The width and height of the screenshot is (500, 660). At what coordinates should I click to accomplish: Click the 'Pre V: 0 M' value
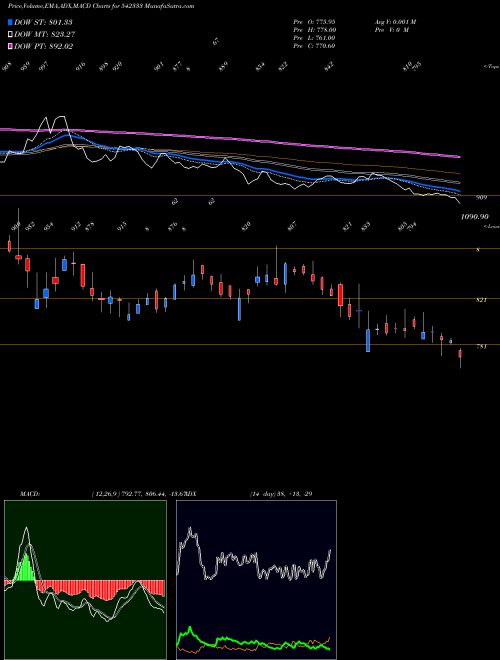[x=392, y=30]
